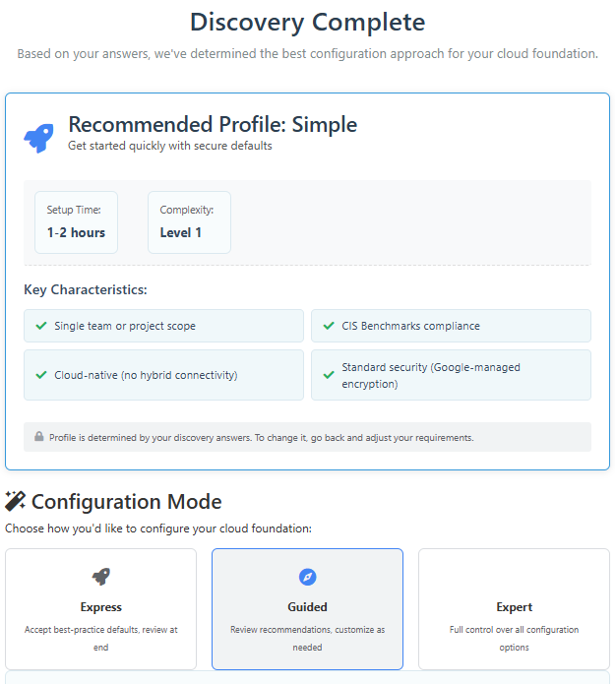
Task: Select the Guided configuration mode
Action: tap(308, 609)
